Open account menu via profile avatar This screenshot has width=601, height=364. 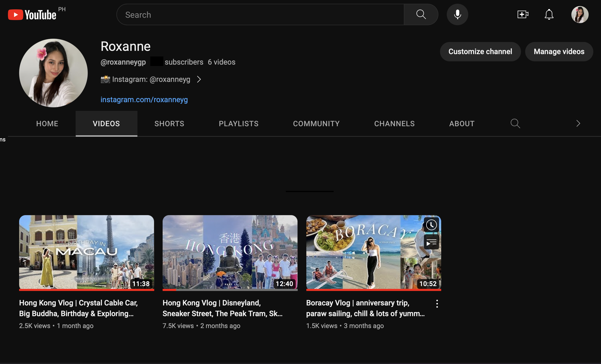(580, 15)
